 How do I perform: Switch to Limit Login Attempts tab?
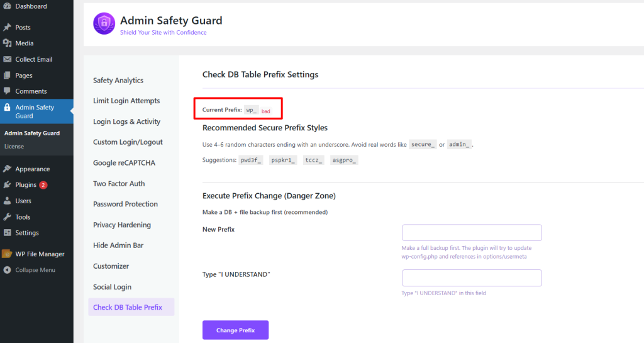pos(126,101)
